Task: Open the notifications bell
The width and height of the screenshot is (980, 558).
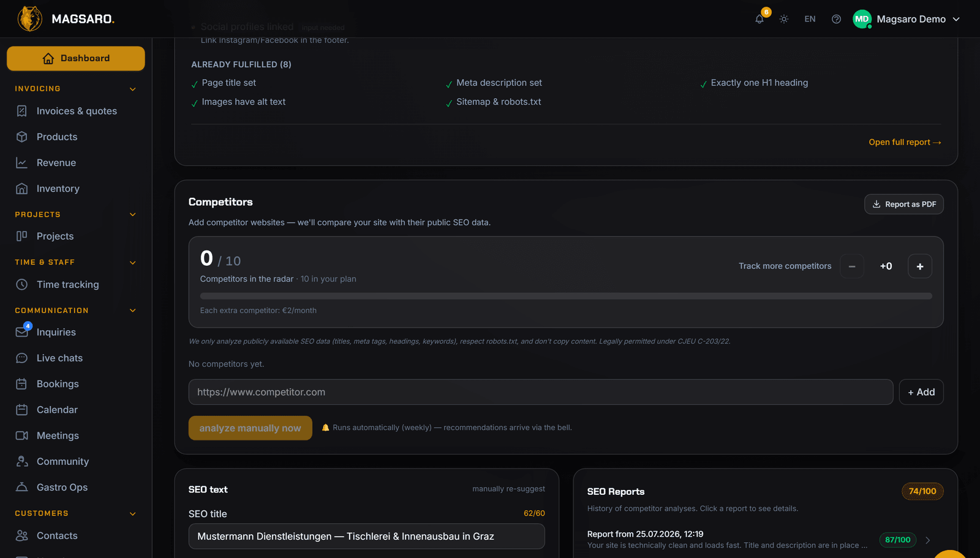Action: coord(759,19)
